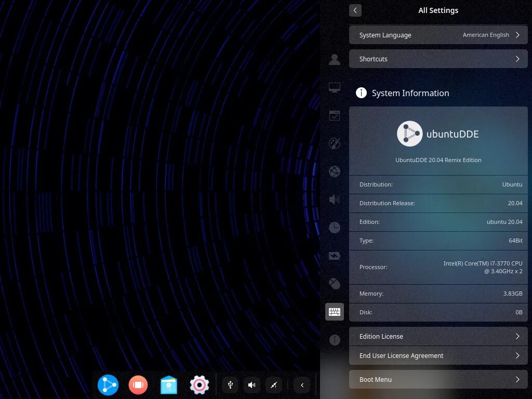The height and width of the screenshot is (399, 532).
Task: Open Edition License chevron
Action: (x=517, y=336)
